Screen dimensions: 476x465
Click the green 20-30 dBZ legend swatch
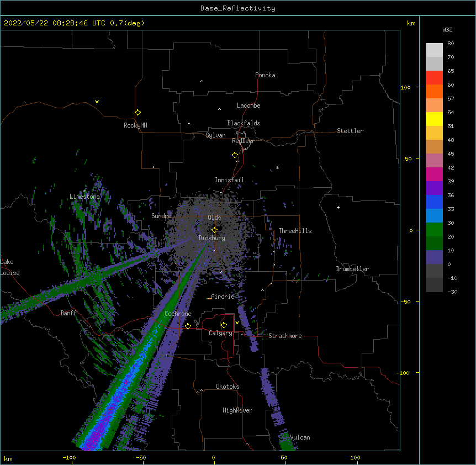point(434,230)
